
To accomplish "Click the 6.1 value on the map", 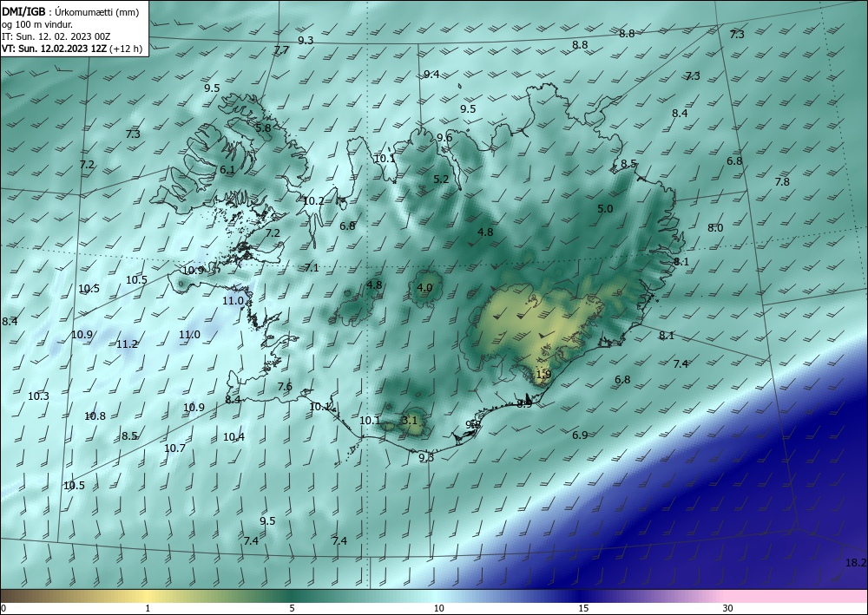I will (227, 170).
